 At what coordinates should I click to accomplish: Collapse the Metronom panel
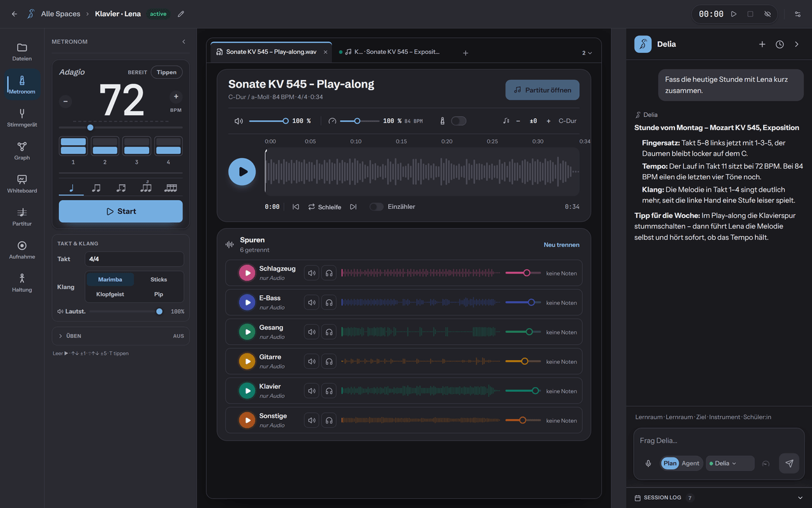pos(184,42)
